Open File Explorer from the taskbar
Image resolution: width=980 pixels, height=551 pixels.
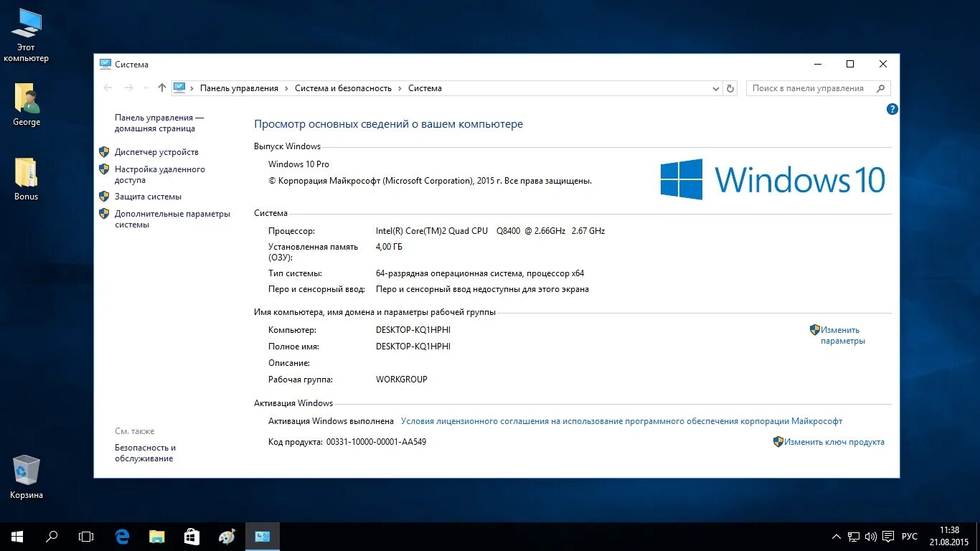[x=157, y=536]
